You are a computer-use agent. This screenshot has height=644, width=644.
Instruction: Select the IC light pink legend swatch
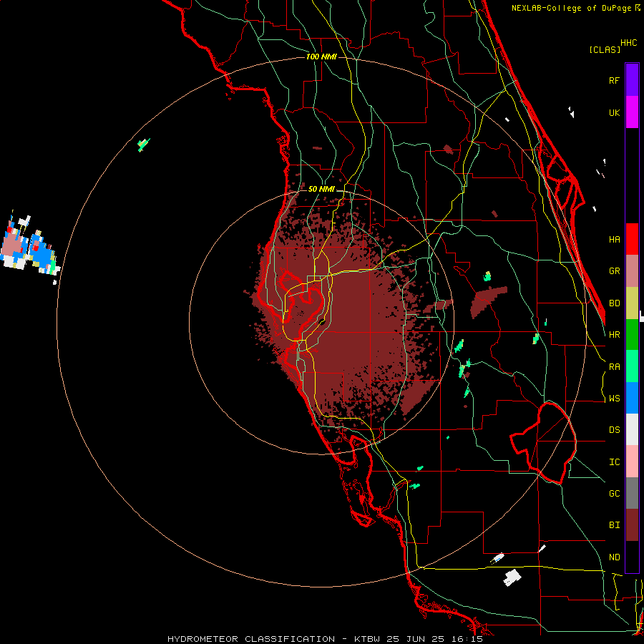[632, 462]
